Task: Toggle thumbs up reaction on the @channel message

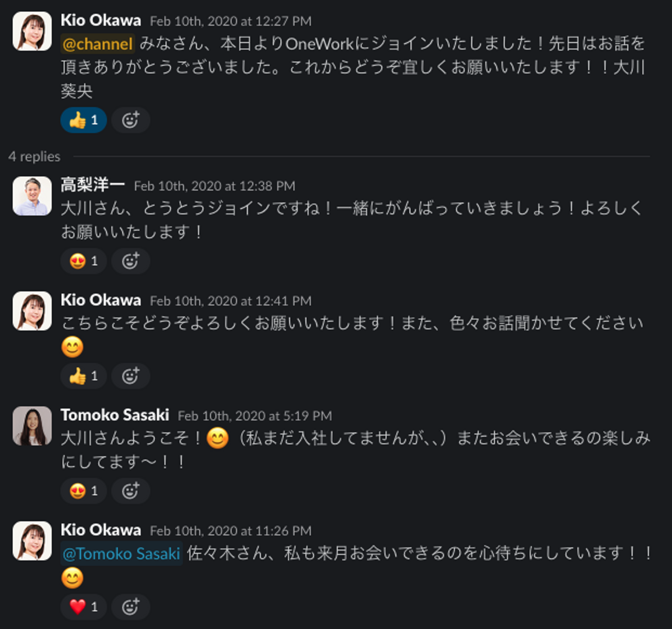Action: pos(84,120)
